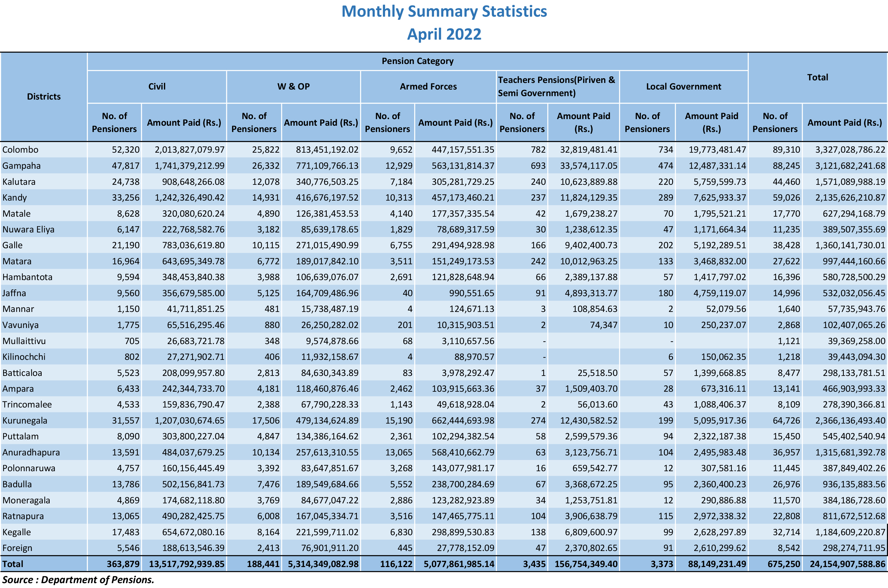Click the Jaffna row label
The width and height of the screenshot is (888, 588).
point(14,293)
